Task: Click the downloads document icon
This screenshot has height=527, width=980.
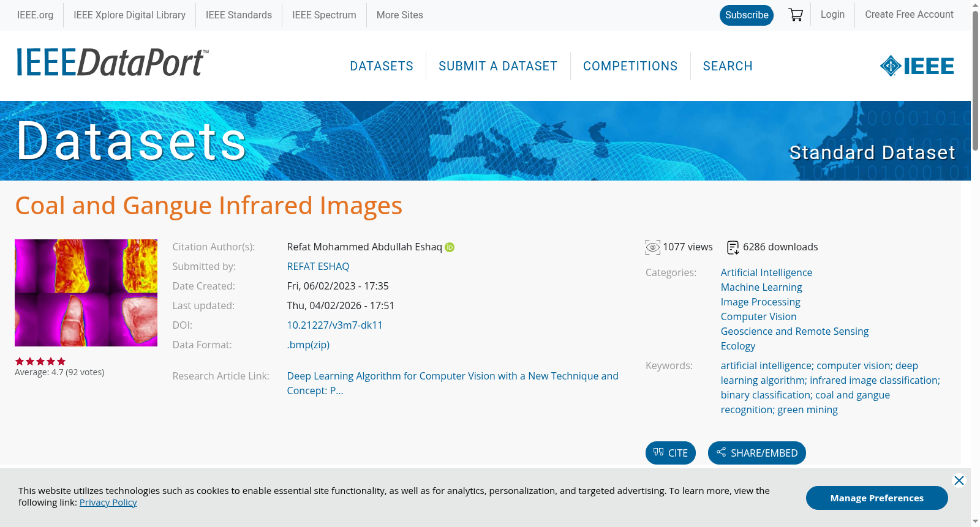Action: point(733,247)
